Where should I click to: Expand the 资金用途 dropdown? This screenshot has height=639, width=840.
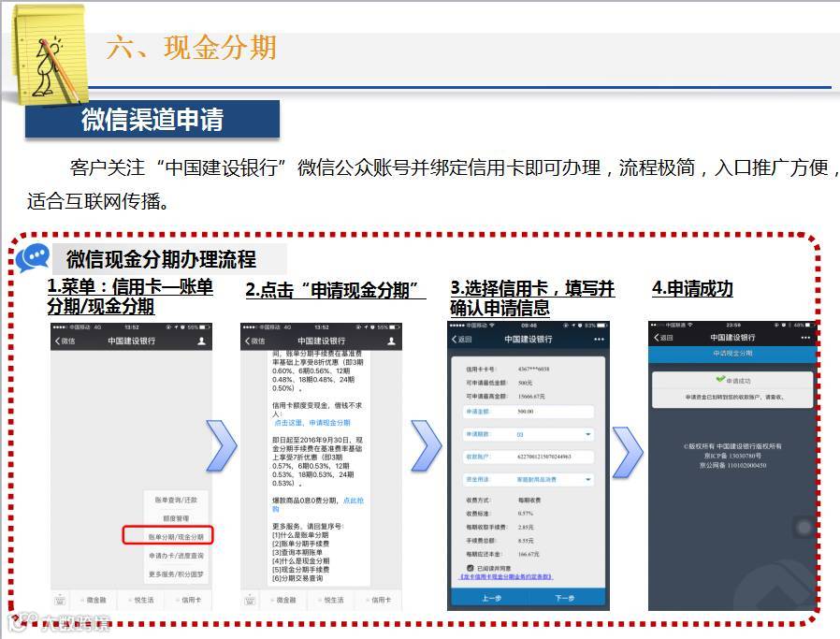pyautogui.click(x=529, y=479)
